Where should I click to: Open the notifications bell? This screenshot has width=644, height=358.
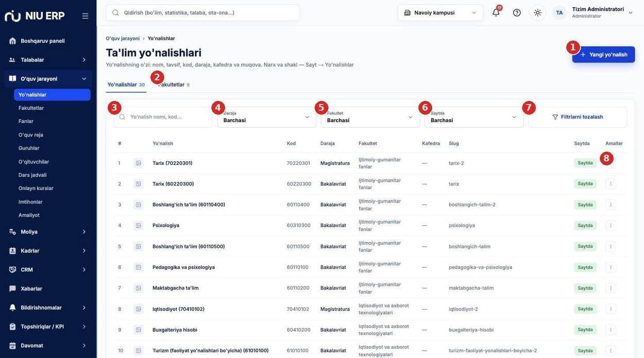pyautogui.click(x=496, y=12)
